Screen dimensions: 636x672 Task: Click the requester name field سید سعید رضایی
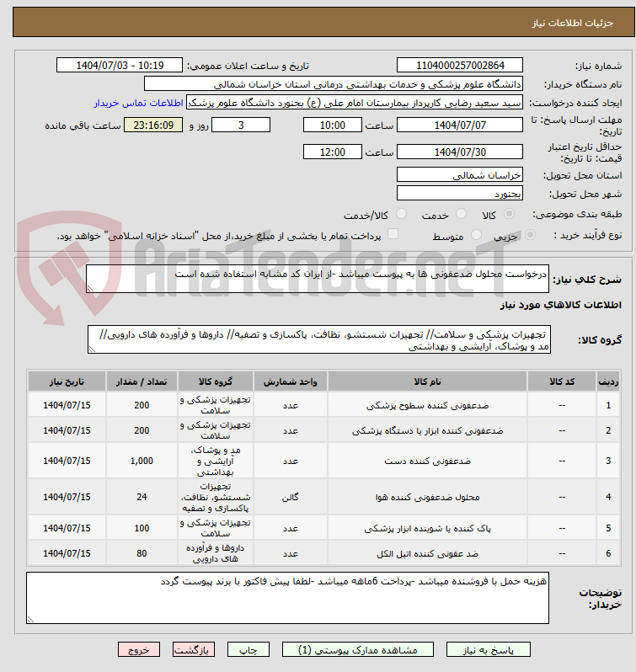click(355, 103)
